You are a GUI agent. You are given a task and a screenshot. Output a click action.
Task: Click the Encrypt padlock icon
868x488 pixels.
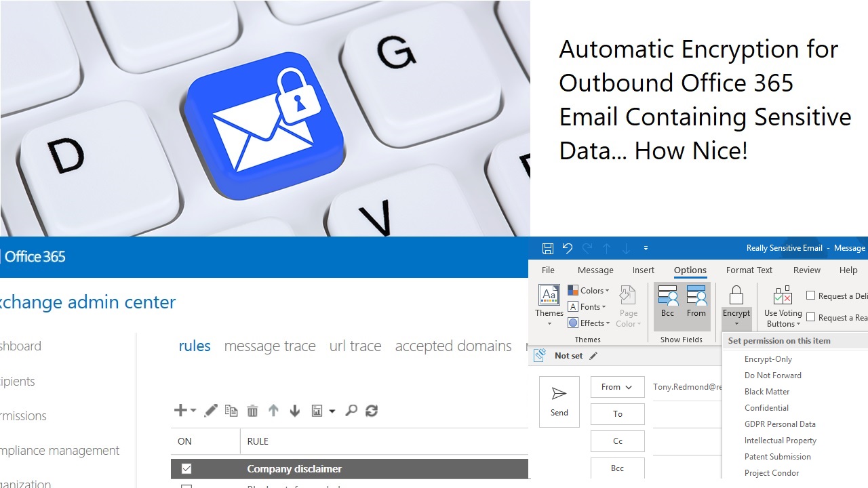[736, 296]
